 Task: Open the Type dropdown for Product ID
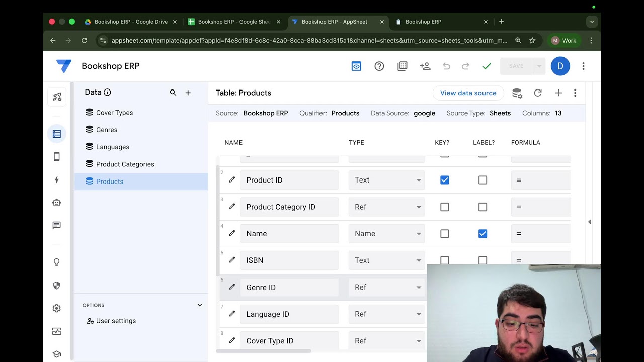click(x=387, y=180)
